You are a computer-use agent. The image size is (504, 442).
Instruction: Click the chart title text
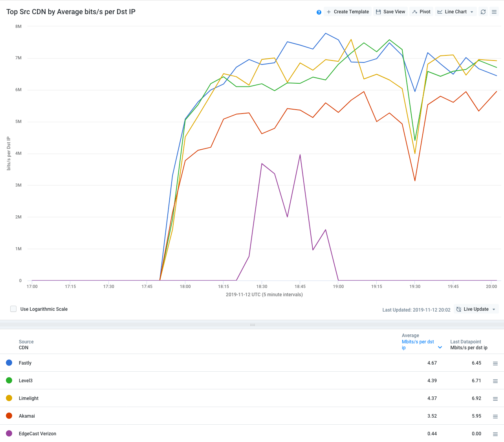point(71,12)
